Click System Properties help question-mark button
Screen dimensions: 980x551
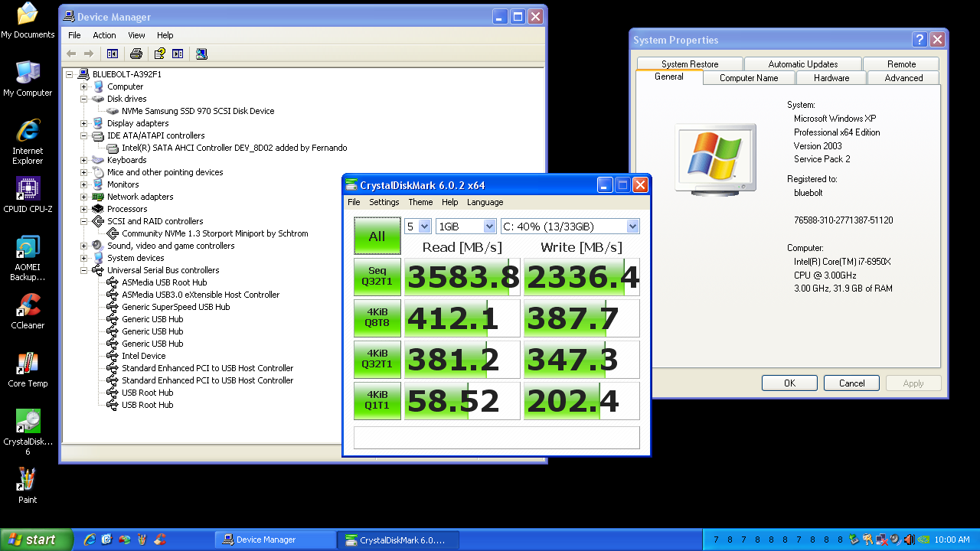920,40
